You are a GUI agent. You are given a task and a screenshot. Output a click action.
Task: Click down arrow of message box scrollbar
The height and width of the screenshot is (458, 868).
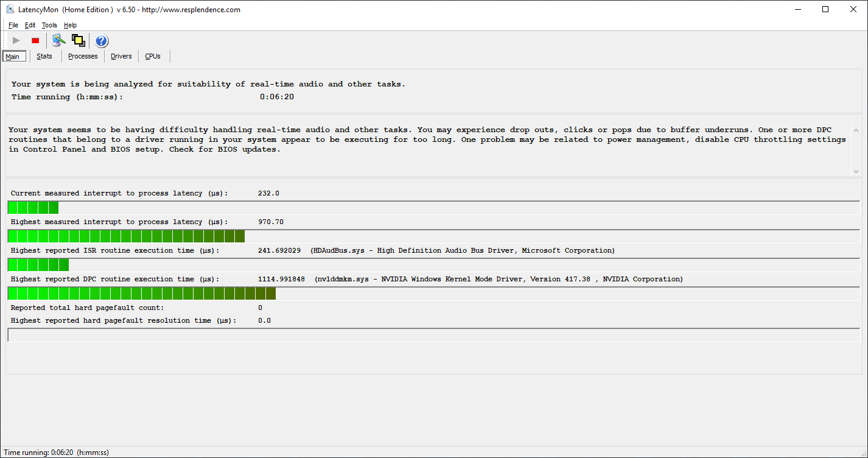click(x=856, y=172)
